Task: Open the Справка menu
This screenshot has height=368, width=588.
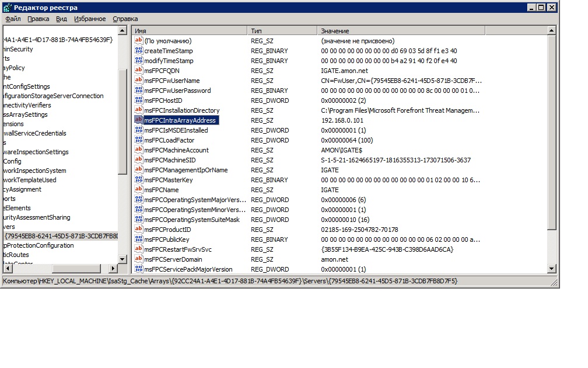Action: pos(125,19)
